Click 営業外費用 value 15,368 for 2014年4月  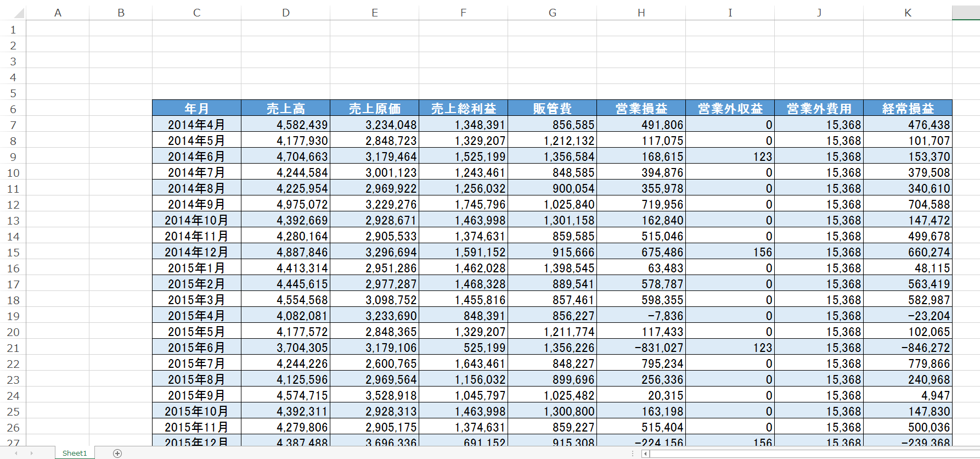(x=819, y=125)
